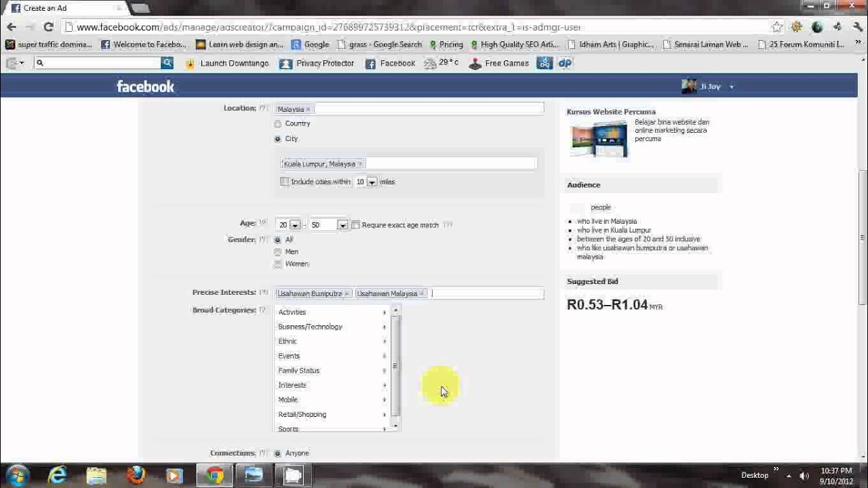The width and height of the screenshot is (868, 488).
Task: Click the 'Kursus Website Percuma' ad thumbnail
Action: [599, 138]
